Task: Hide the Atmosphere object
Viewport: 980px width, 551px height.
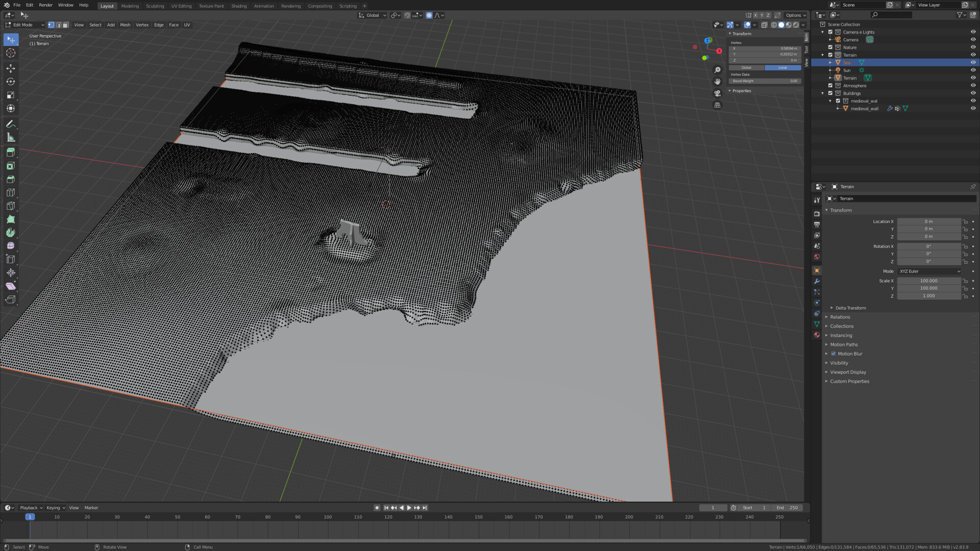Action: pyautogui.click(x=973, y=85)
